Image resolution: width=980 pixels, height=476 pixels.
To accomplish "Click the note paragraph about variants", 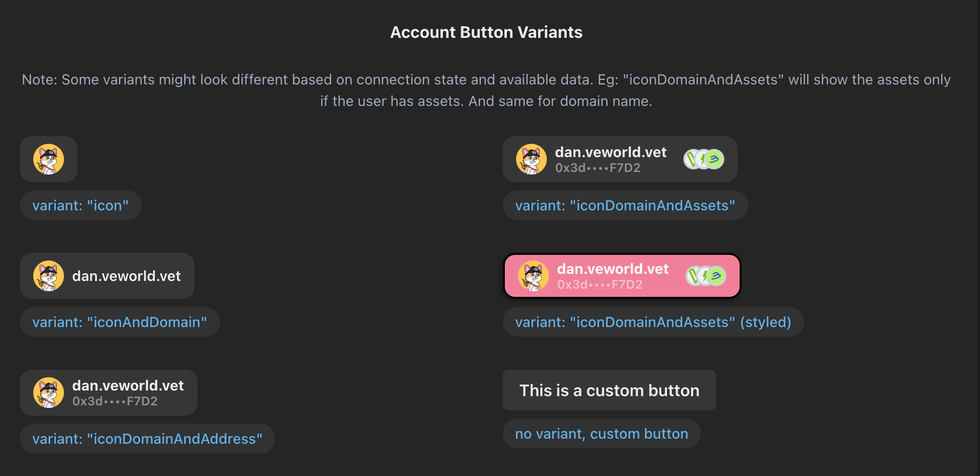I will click(486, 91).
